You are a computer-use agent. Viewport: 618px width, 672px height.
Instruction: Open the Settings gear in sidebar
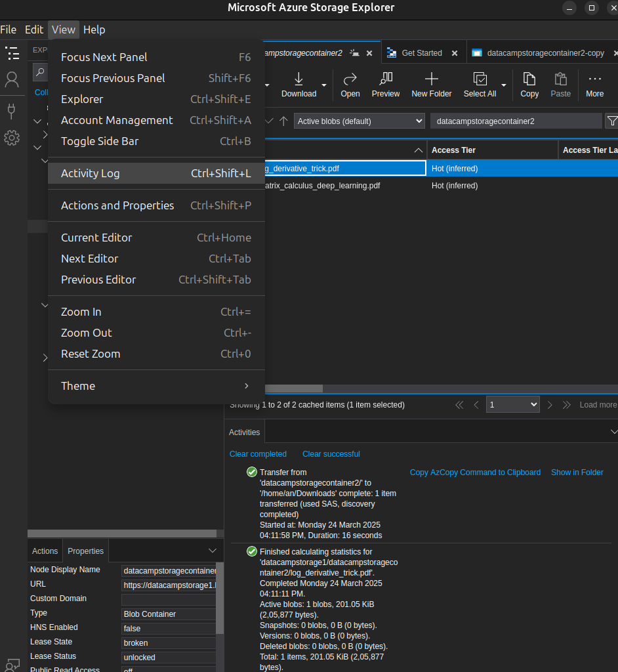click(x=12, y=138)
